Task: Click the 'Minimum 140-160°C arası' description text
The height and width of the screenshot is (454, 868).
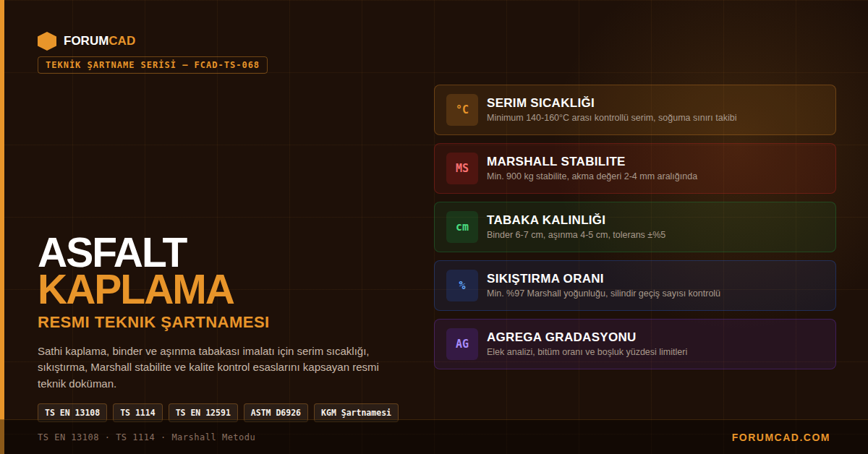Action: click(x=611, y=118)
